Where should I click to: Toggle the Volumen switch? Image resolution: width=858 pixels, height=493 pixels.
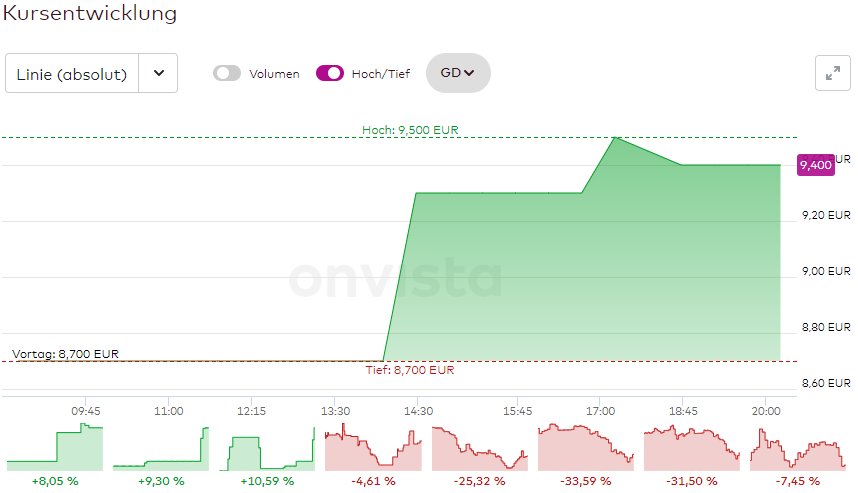coord(227,73)
